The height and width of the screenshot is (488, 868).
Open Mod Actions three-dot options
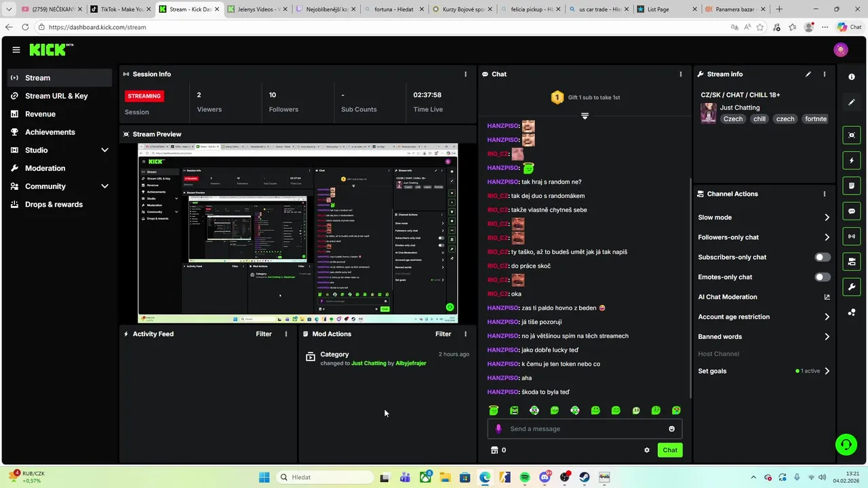tap(465, 334)
